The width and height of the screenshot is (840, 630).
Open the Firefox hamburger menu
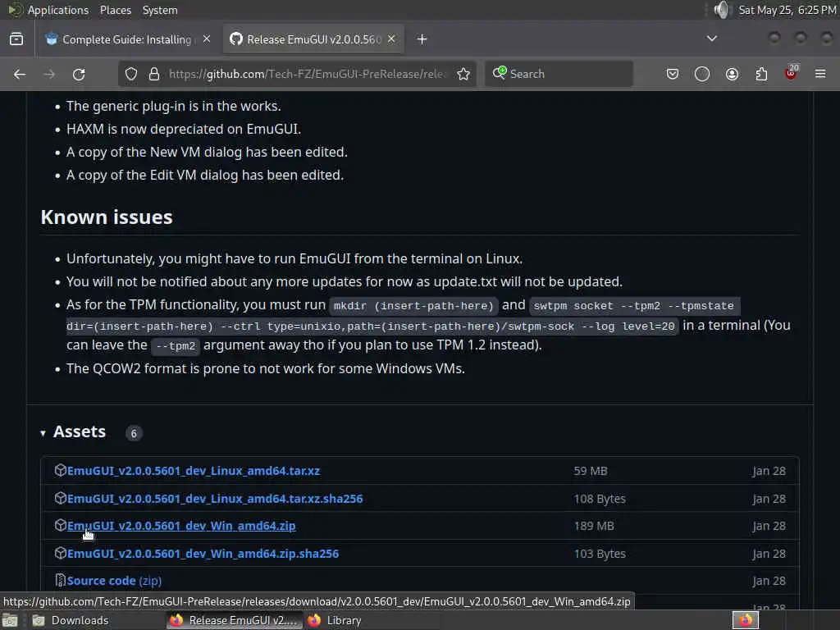point(820,74)
